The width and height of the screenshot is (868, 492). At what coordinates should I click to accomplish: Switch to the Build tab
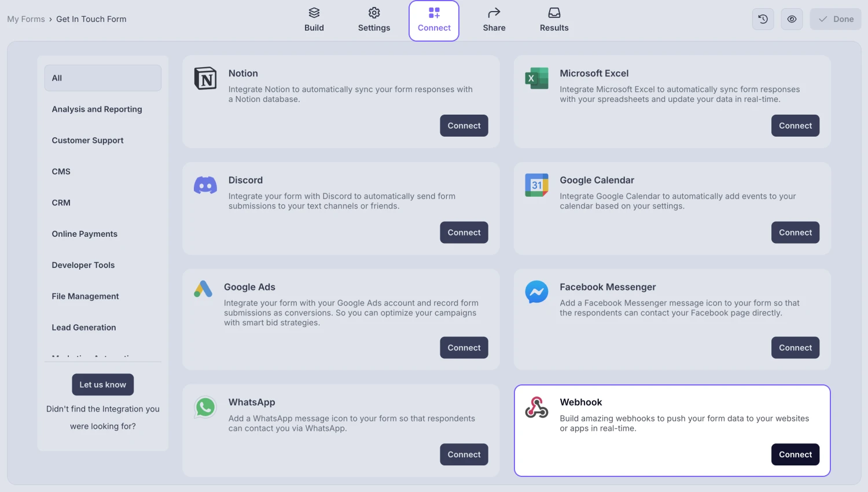(x=314, y=19)
